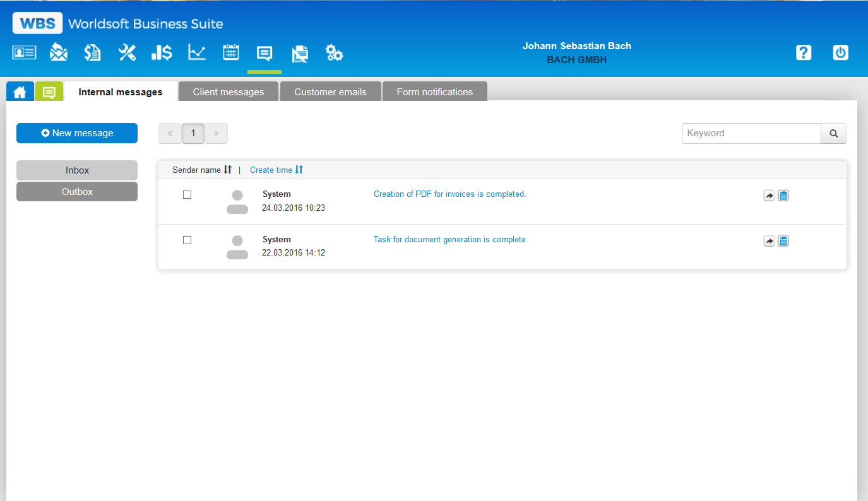Switch to Form notifications tab
868x501 pixels.
(x=435, y=92)
